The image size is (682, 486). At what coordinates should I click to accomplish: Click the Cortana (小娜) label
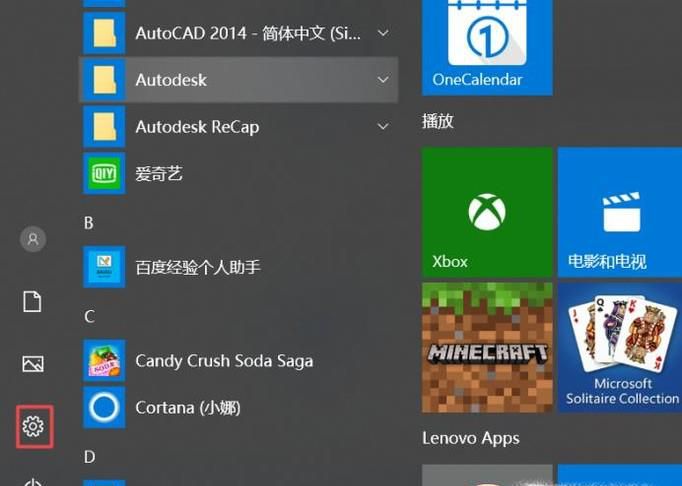[188, 408]
